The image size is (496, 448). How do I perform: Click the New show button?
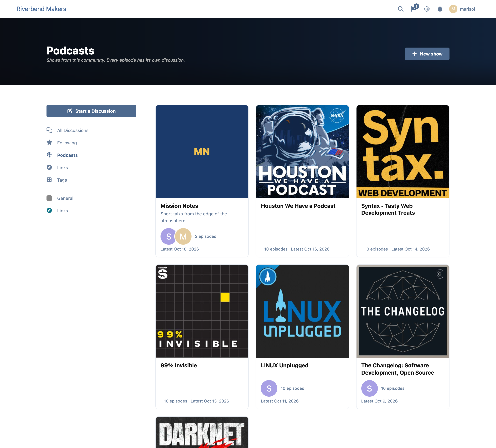coord(427,54)
